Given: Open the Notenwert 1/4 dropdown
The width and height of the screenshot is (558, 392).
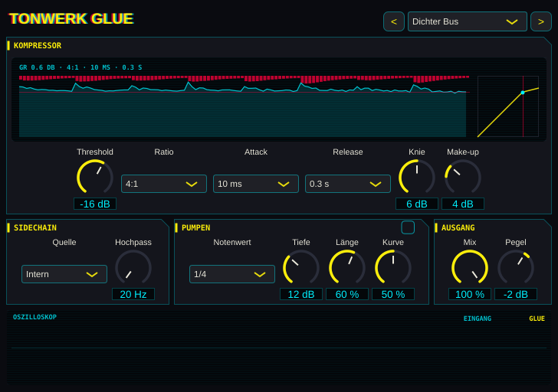Looking at the screenshot, I should click(232, 274).
